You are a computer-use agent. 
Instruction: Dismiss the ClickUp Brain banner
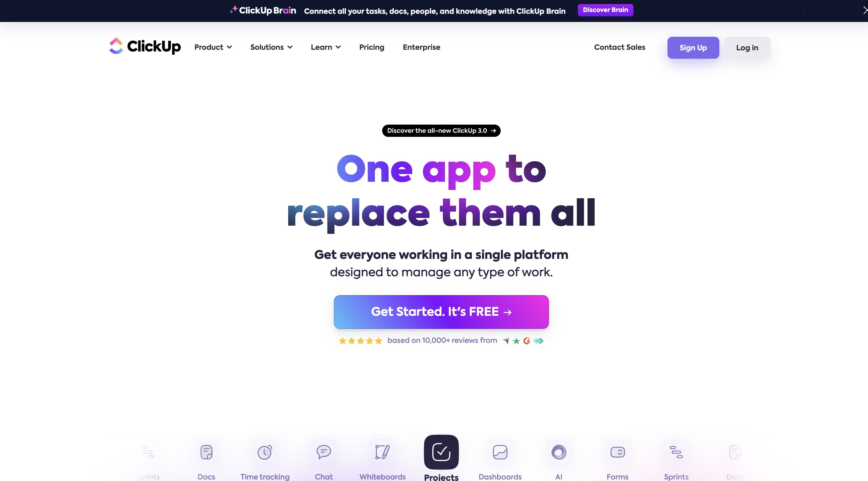pos(865,10)
